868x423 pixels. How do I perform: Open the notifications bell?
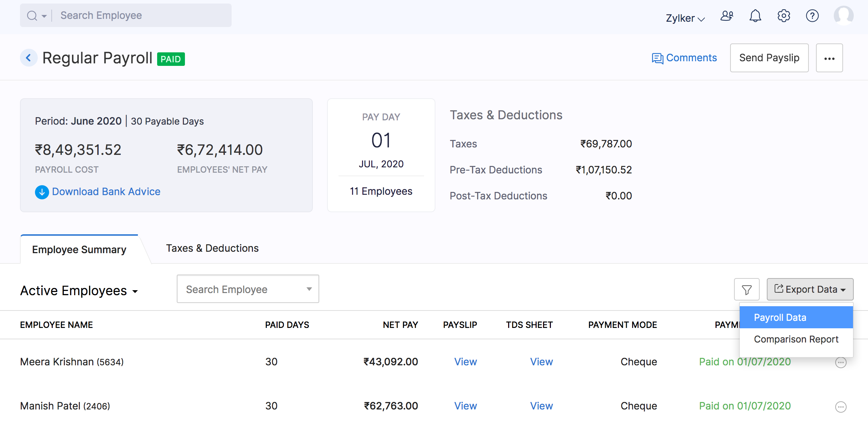tap(755, 16)
